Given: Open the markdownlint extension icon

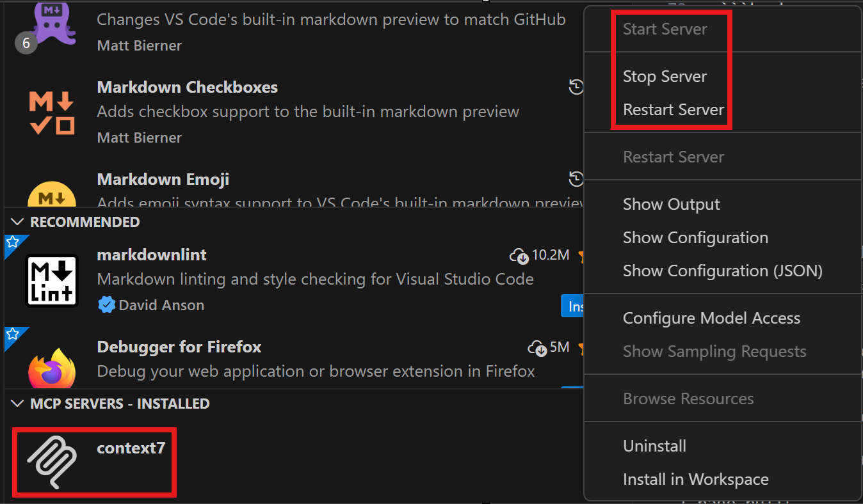Looking at the screenshot, I should [x=52, y=280].
